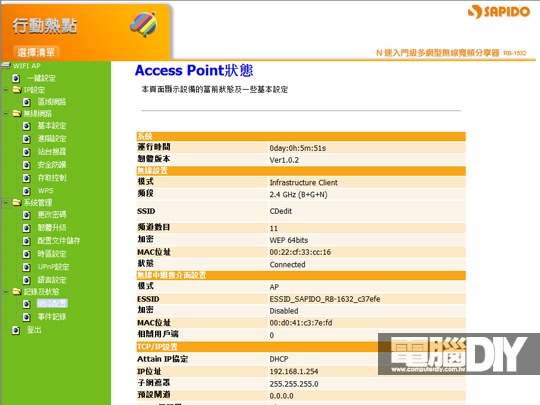The height and width of the screenshot is (405, 540).
Task: Click the page icon beside 韌體升級
Action: [x=27, y=228]
